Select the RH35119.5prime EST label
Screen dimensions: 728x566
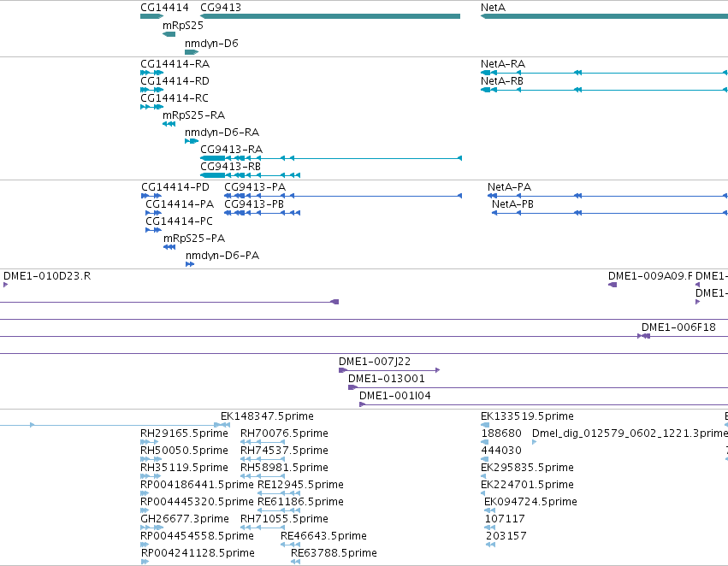184,468
